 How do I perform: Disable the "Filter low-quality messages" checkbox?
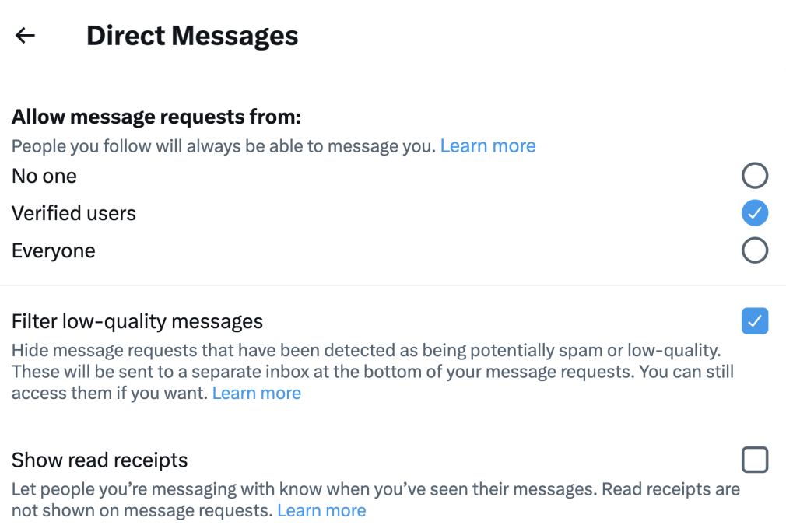755,320
